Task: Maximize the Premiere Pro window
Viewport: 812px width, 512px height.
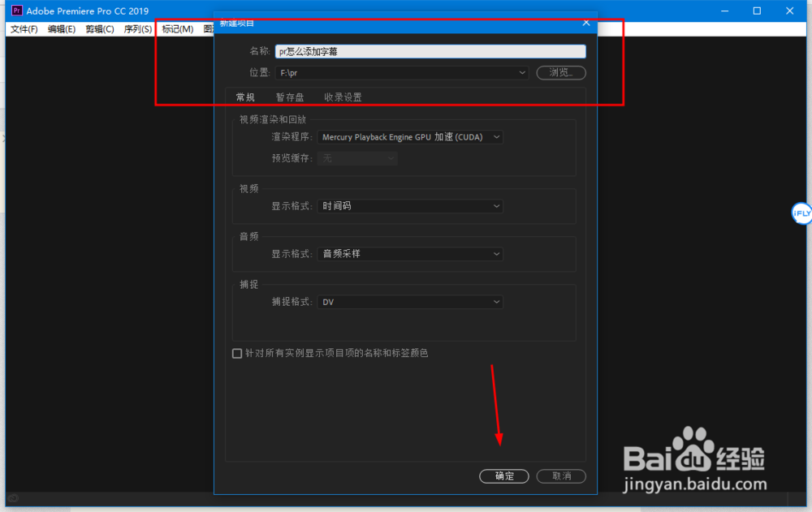Action: [x=757, y=11]
